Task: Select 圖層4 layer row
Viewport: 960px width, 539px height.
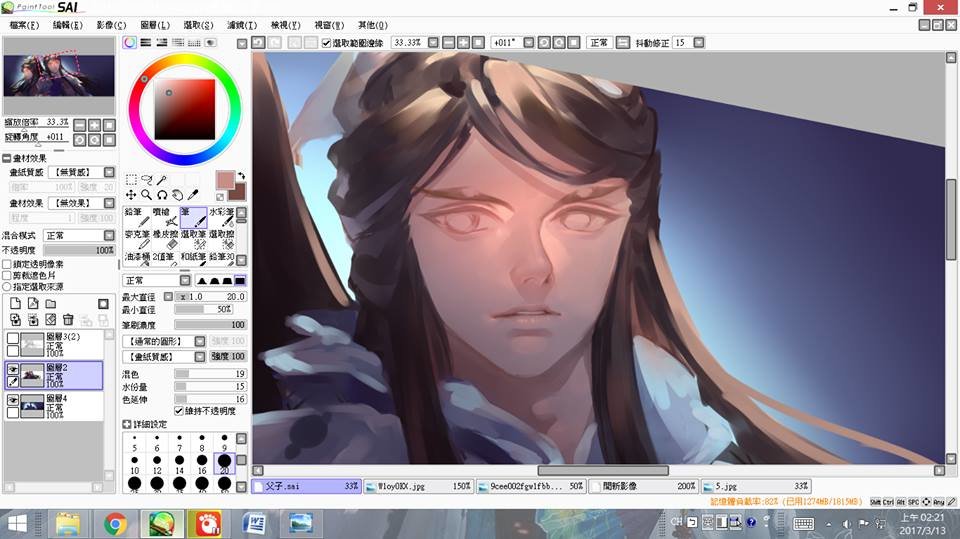Action: 53,406
